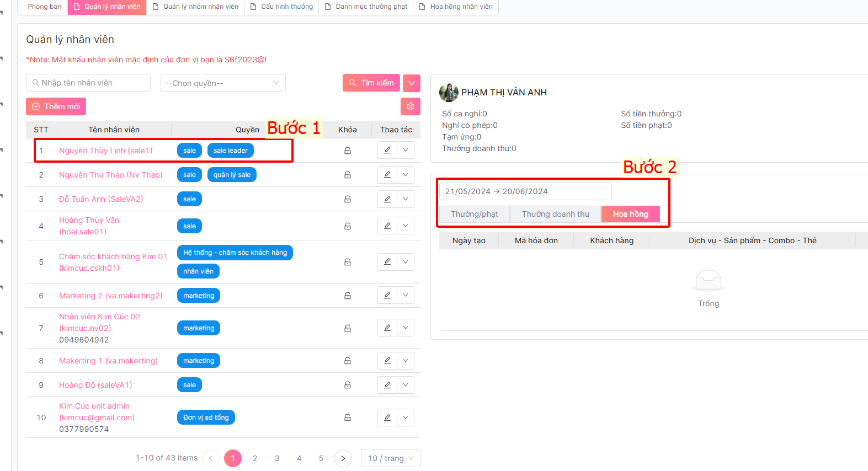
Task: Open the 10 / trang page size dropdown
Action: tap(391, 458)
